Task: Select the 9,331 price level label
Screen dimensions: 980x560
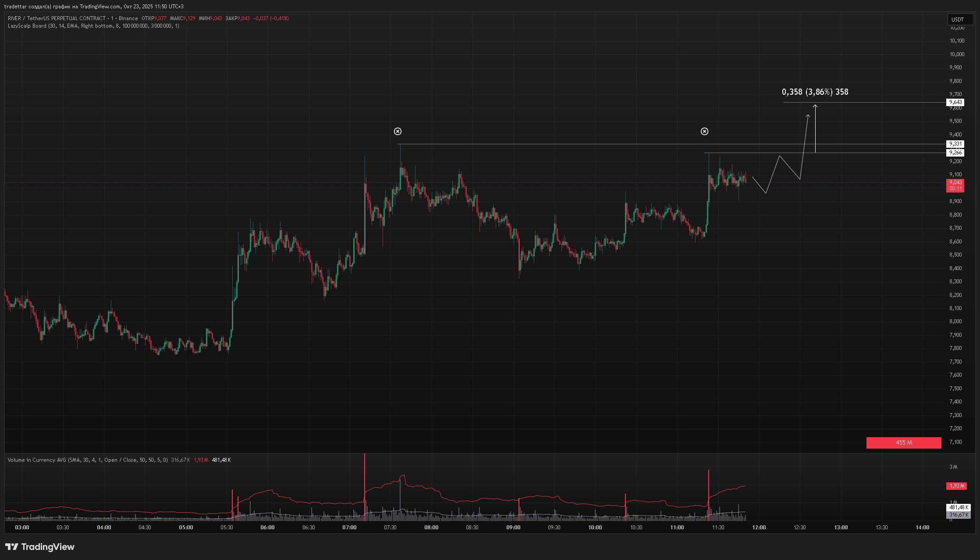Action: (x=955, y=144)
